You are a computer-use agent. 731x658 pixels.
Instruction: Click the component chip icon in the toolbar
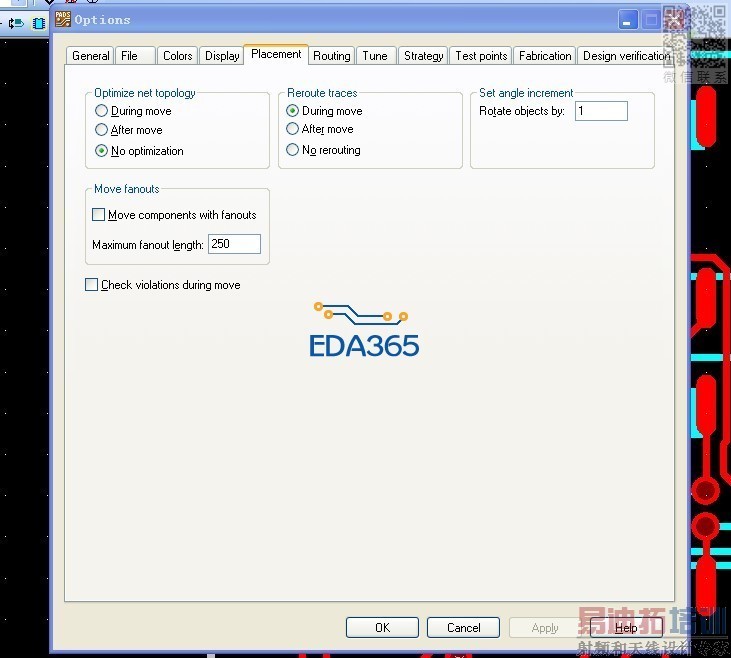[39, 23]
